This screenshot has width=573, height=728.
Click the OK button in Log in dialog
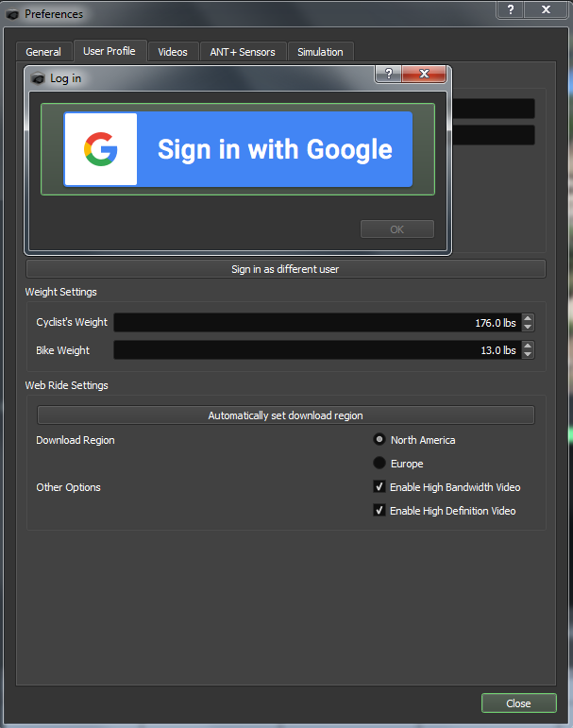[x=397, y=229]
